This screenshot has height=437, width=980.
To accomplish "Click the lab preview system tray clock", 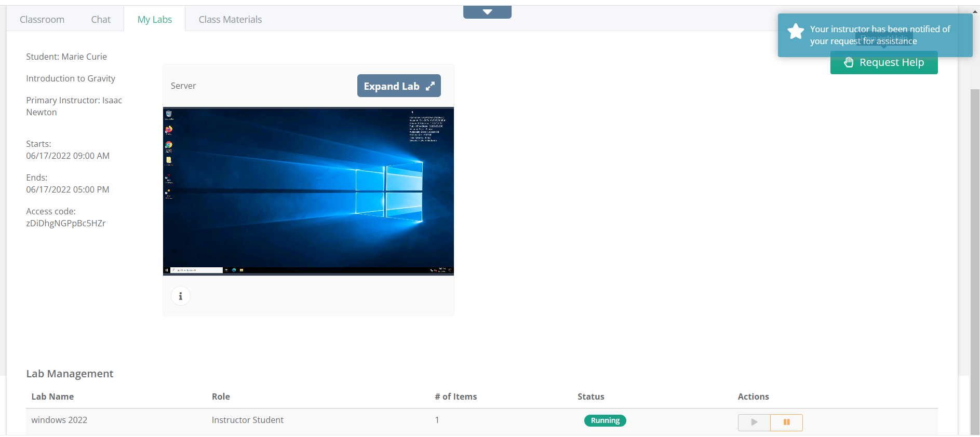I will pyautogui.click(x=442, y=269).
